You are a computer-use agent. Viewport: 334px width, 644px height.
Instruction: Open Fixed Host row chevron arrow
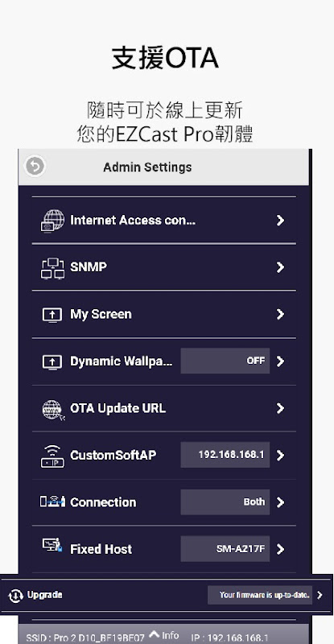click(280, 549)
